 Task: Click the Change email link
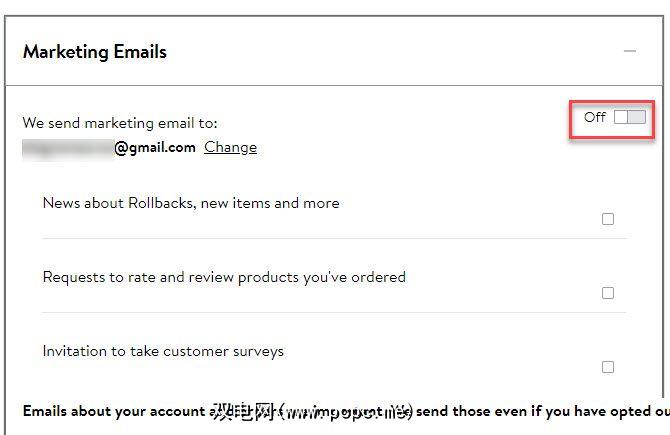230,147
